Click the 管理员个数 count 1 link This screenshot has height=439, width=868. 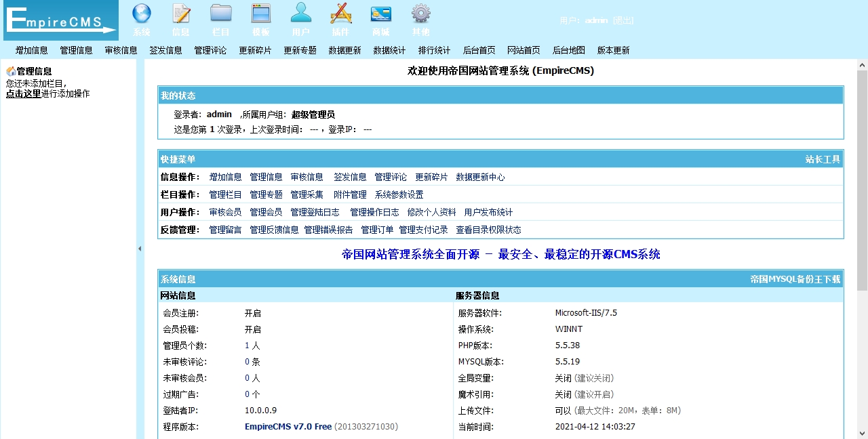247,346
